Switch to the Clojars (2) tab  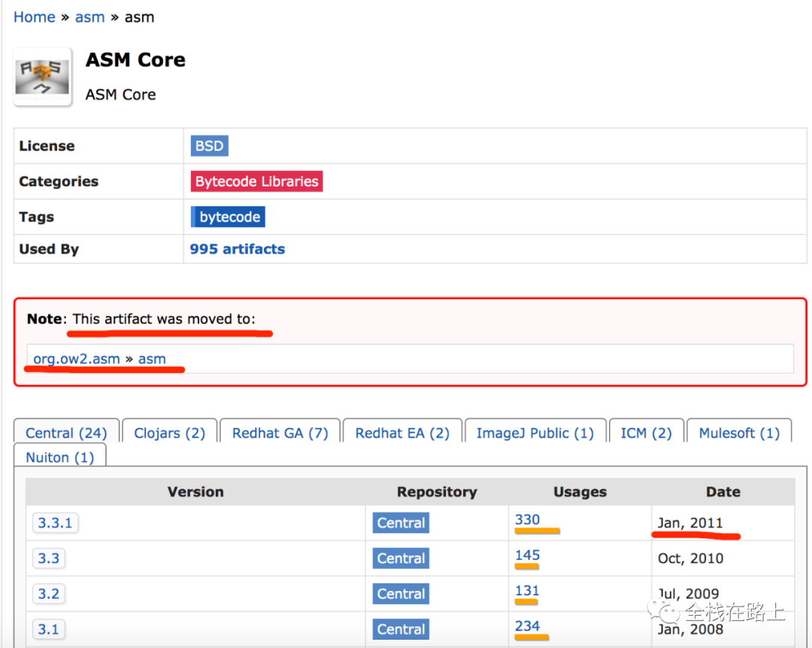point(169,432)
